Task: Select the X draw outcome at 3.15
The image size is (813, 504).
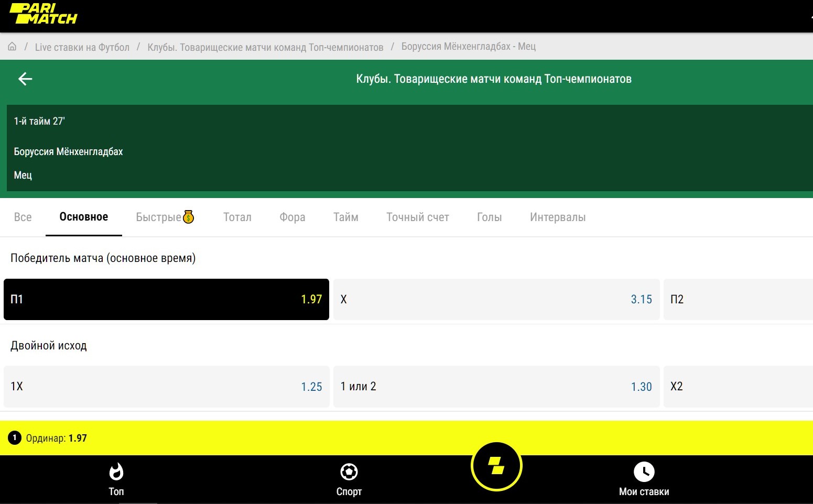Action: click(496, 299)
